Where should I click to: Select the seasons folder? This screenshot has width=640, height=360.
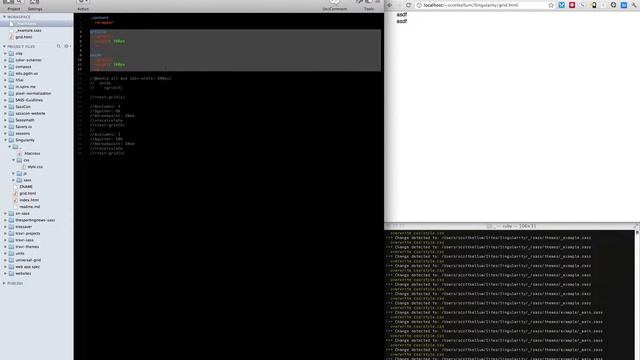click(22, 133)
